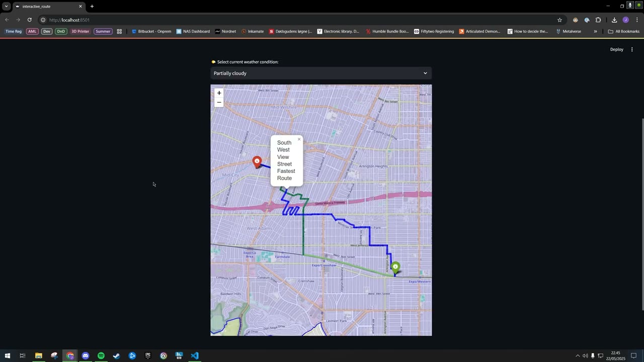Open the Windows Start menu
The image size is (644, 362).
pos(7,356)
